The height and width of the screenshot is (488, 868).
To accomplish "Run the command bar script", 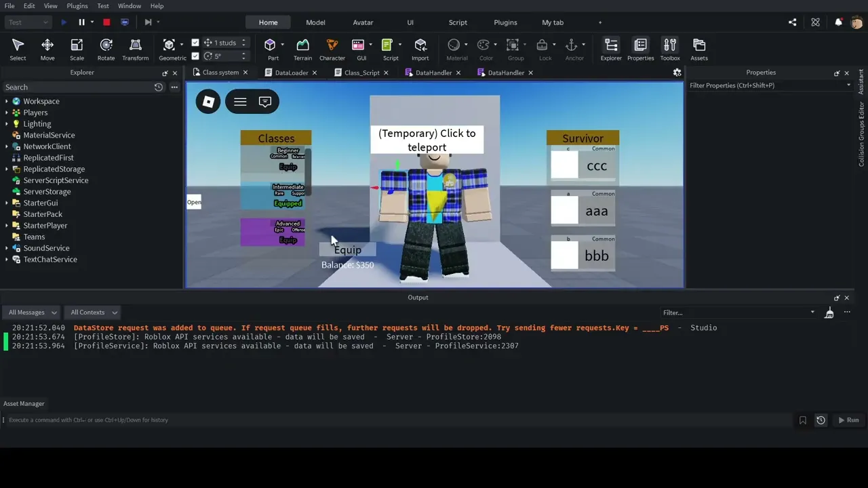I will tap(848, 420).
